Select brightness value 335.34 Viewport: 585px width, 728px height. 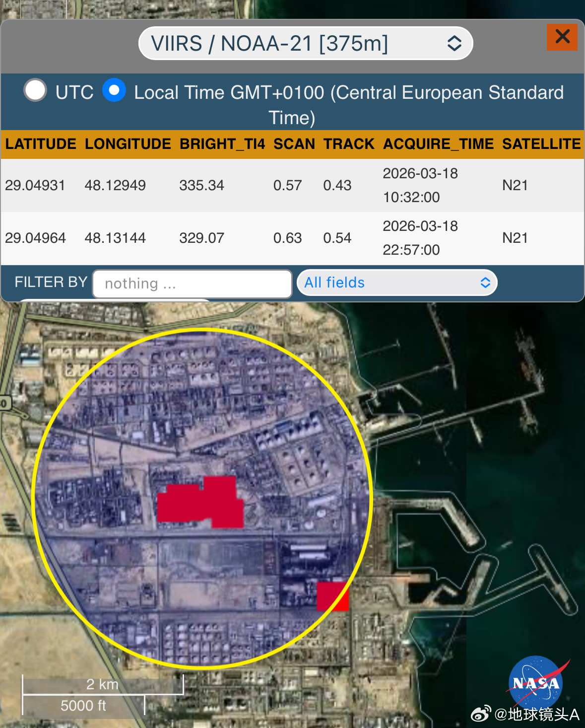(x=201, y=185)
